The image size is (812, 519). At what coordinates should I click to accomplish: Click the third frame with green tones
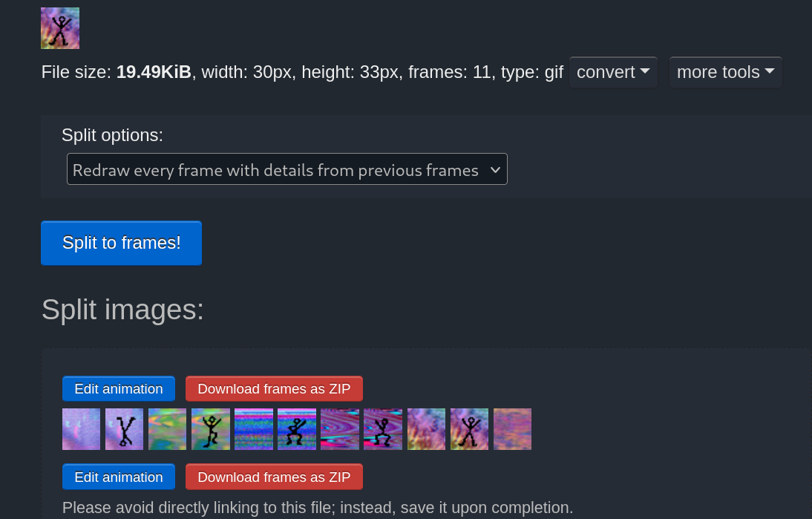[x=167, y=428]
